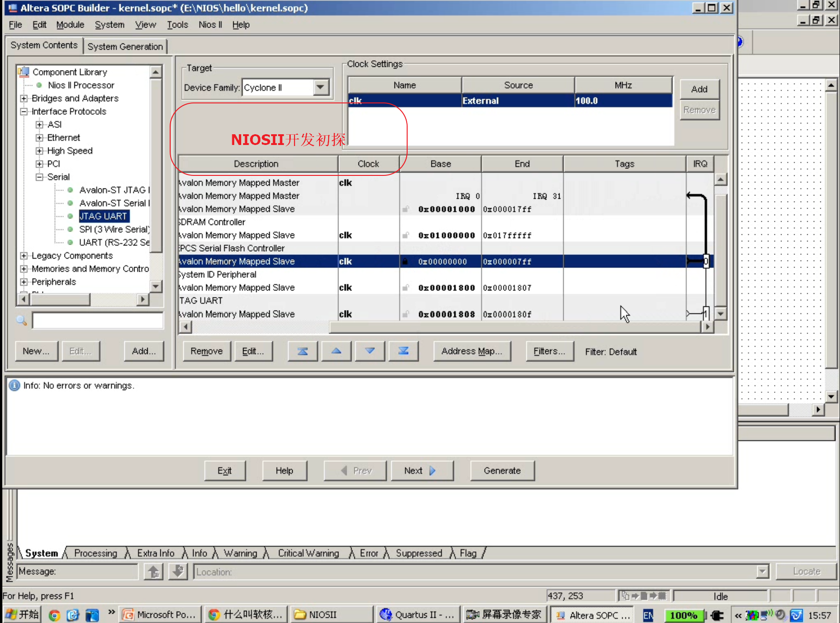
Task: Expand the High Speed tree node
Action: click(39, 151)
